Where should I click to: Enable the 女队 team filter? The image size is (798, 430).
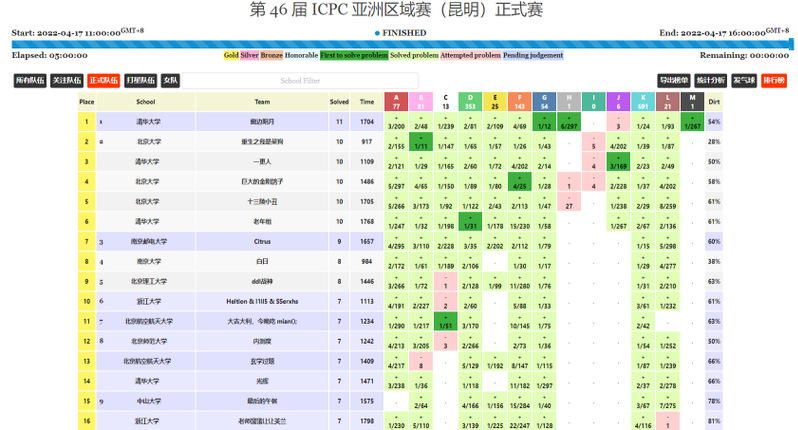[x=170, y=79]
